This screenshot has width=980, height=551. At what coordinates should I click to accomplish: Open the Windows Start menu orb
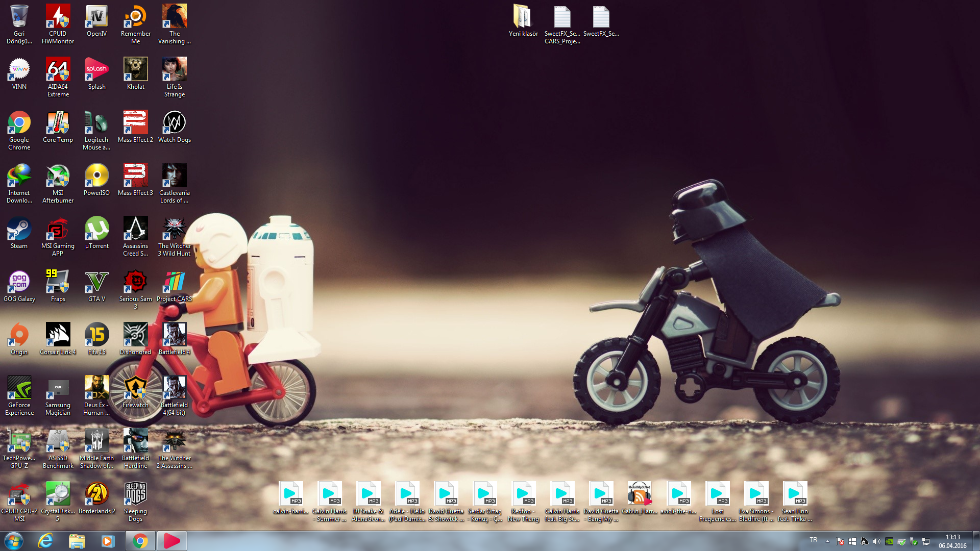tap(14, 541)
